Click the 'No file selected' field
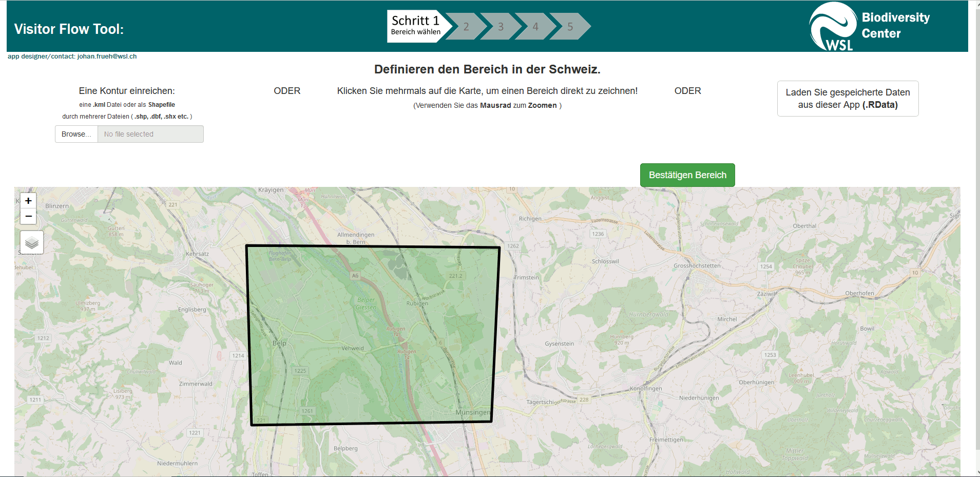 tap(150, 134)
